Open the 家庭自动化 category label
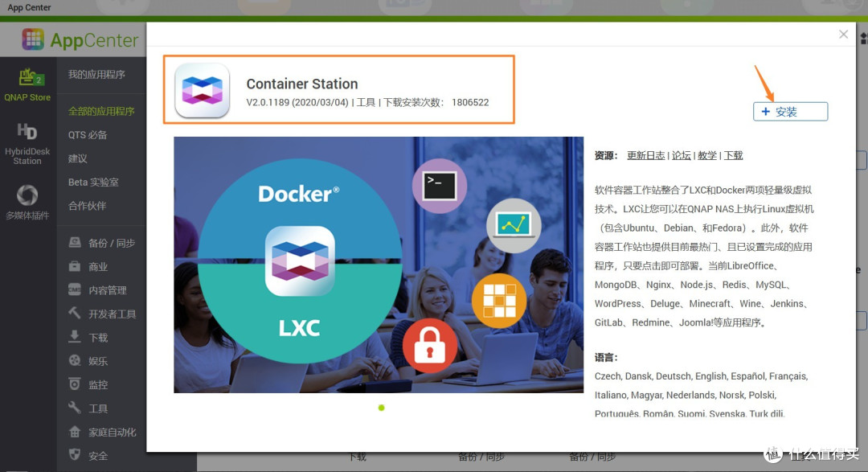Screen dimensions: 868x472 (x=113, y=432)
